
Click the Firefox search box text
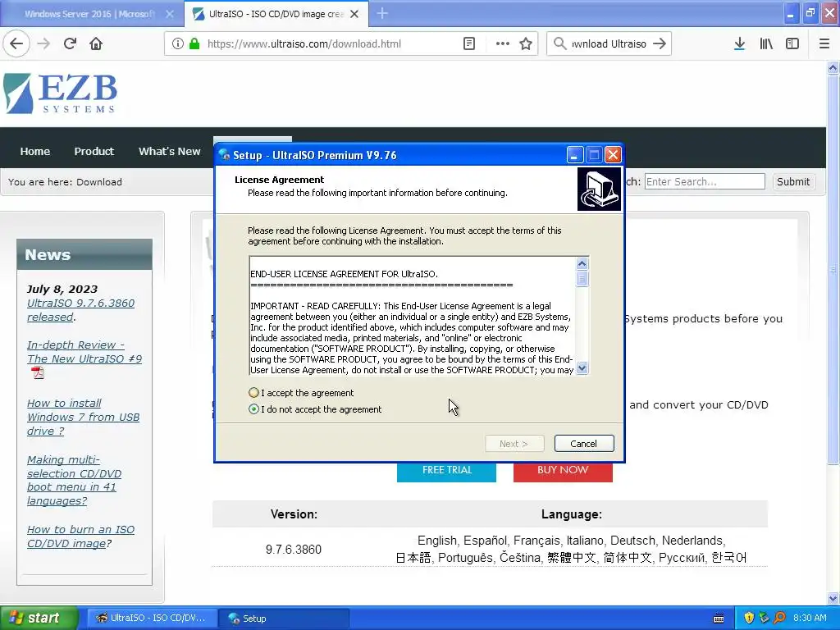point(609,43)
